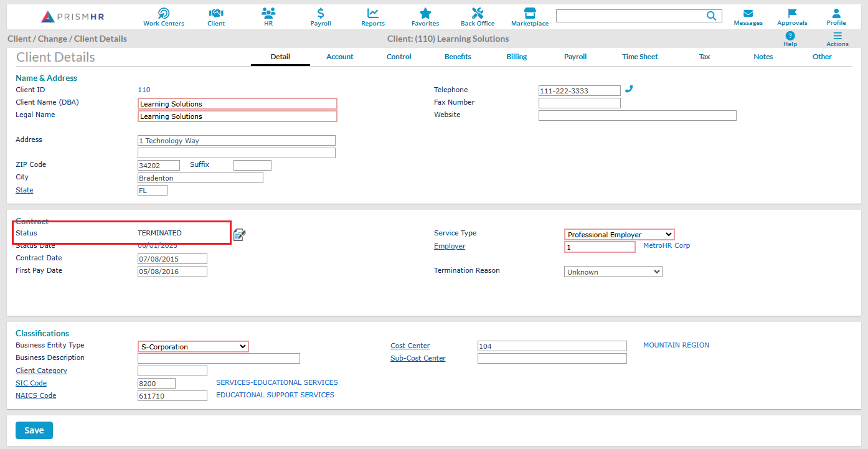868x449 pixels.
Task: Open the Work Centers icon
Action: point(164,13)
